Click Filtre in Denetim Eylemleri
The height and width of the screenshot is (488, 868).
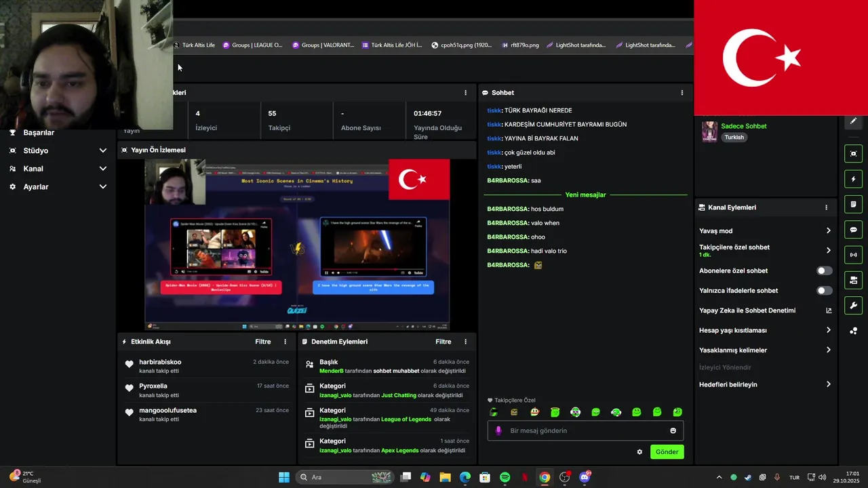(443, 342)
